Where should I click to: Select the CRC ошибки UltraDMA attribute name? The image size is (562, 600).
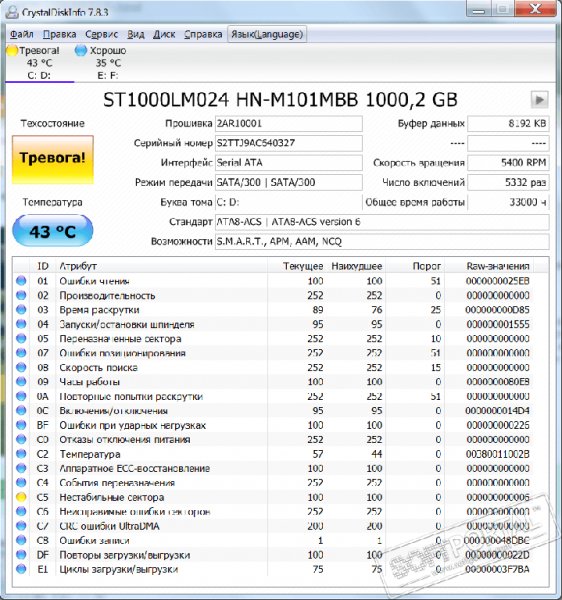(x=109, y=526)
